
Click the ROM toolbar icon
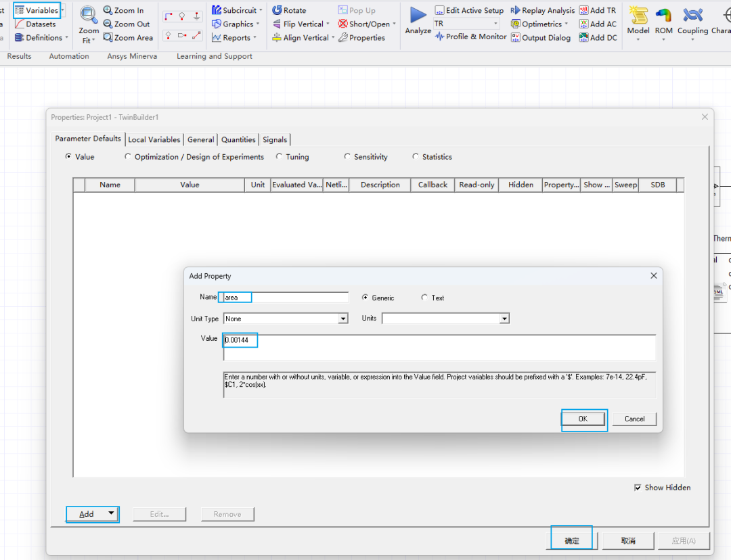point(663,16)
